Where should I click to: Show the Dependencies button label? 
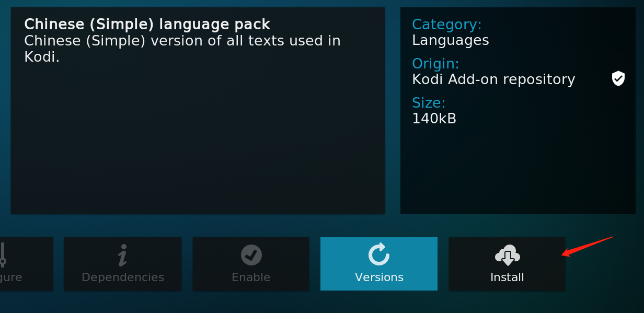click(x=123, y=277)
